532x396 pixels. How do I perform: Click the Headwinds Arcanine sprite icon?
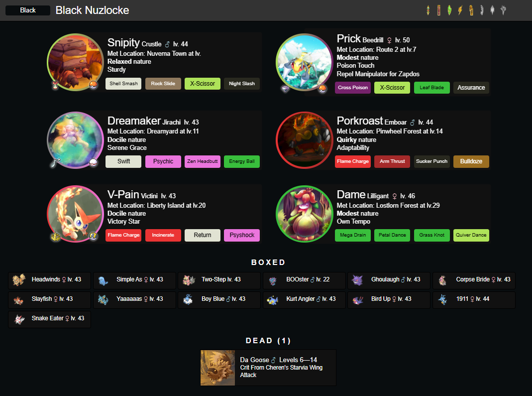[18, 280]
